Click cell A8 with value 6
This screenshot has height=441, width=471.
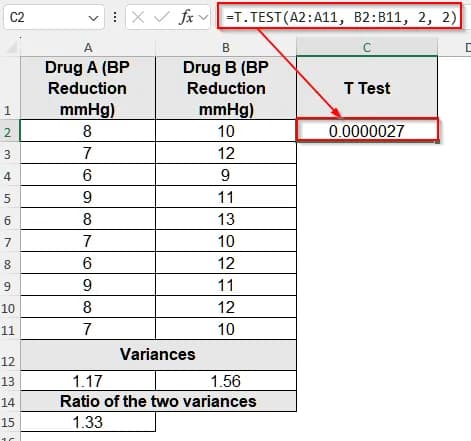[88, 263]
